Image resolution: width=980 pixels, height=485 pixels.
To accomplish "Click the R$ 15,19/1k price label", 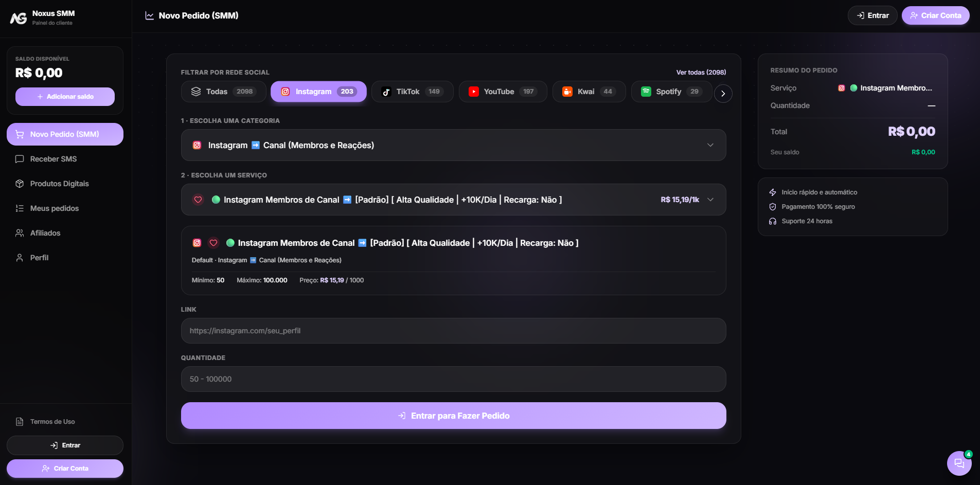I will [680, 200].
